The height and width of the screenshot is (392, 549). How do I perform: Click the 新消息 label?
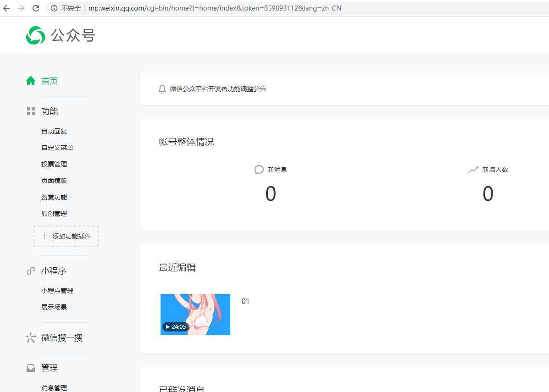tap(277, 170)
